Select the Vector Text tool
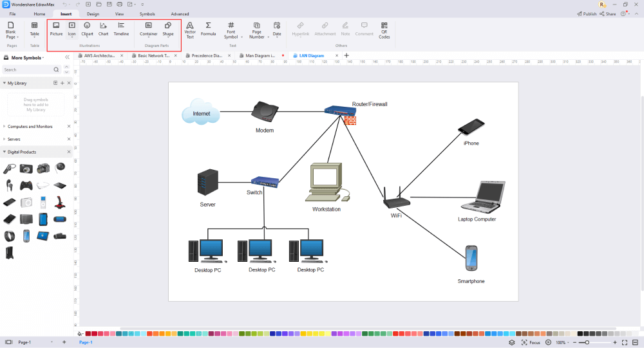 point(190,30)
